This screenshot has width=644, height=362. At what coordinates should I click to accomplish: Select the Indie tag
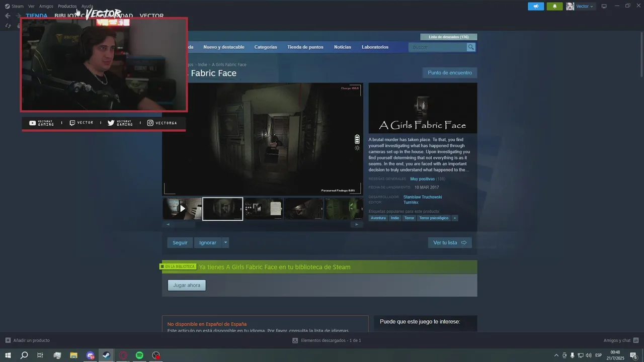pos(395,218)
